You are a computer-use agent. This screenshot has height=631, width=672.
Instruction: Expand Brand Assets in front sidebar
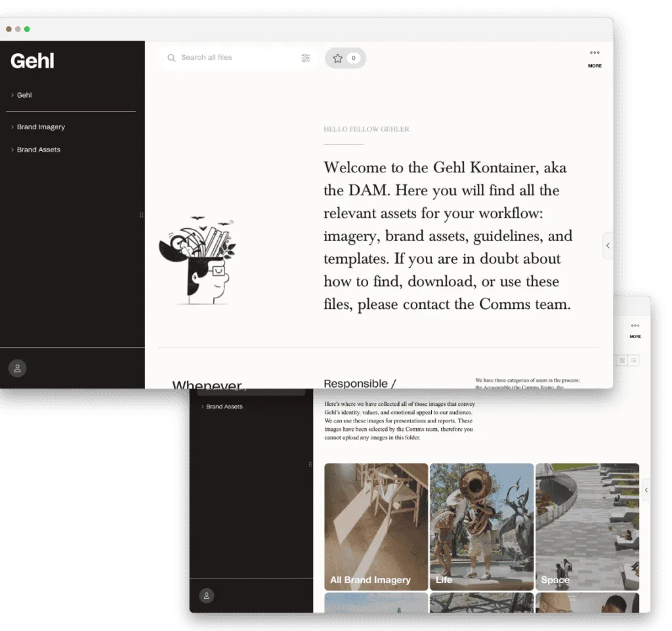35,150
